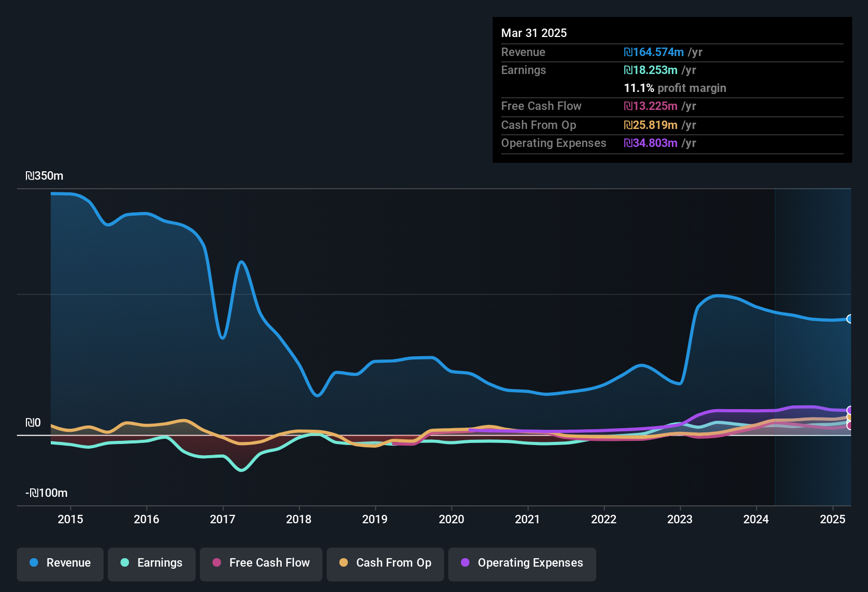Click the Revenue endpoint marker on chart
868x592 pixels.
pos(849,319)
